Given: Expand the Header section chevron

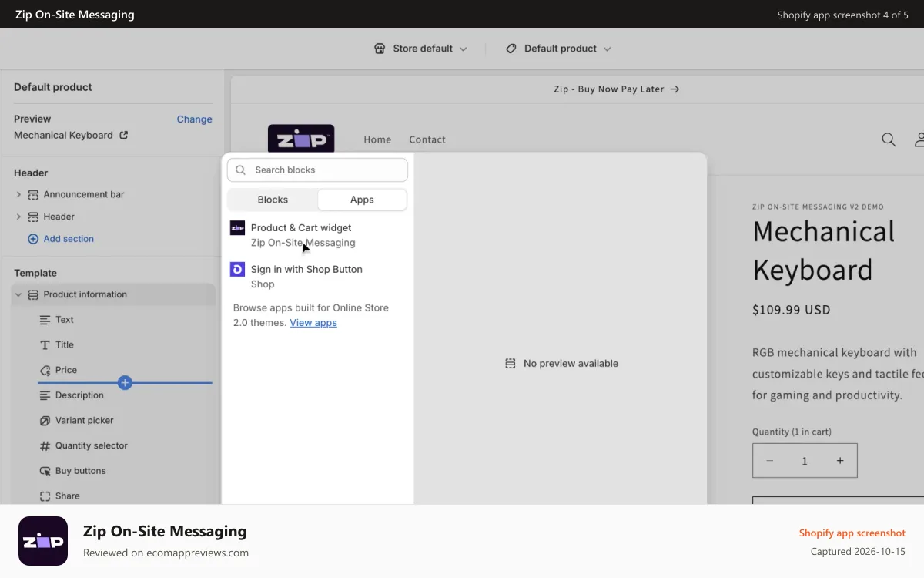Looking at the screenshot, I should tap(18, 217).
